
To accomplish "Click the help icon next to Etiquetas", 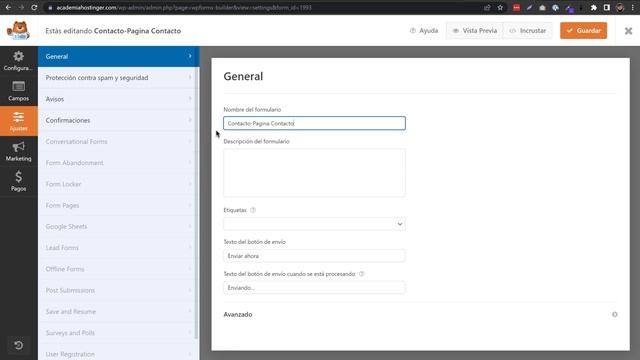I will 253,210.
